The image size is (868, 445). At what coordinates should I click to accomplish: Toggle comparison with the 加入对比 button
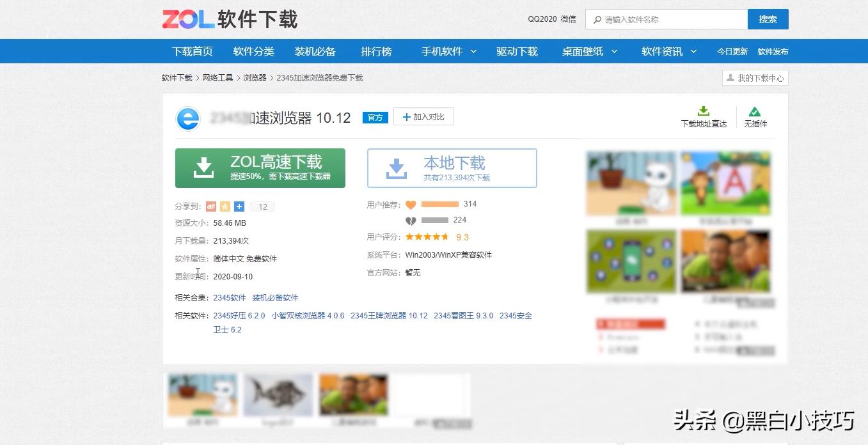tap(423, 116)
